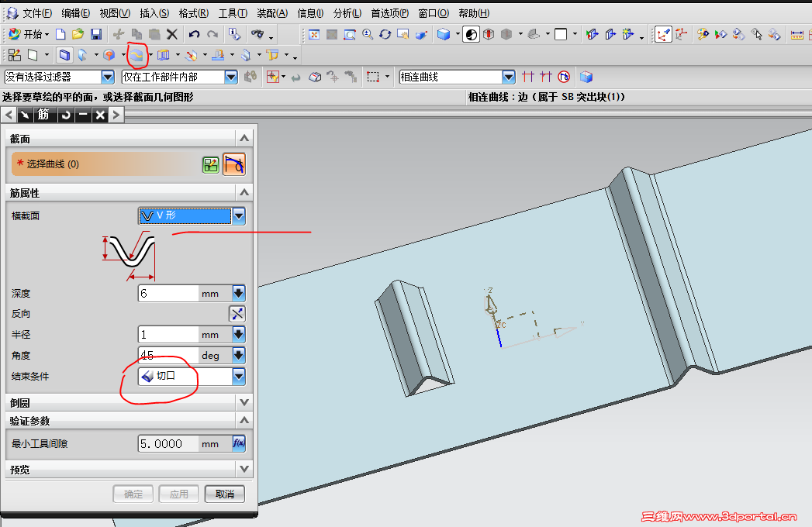Click the dialog rail reset arrow icon

tap(66, 115)
